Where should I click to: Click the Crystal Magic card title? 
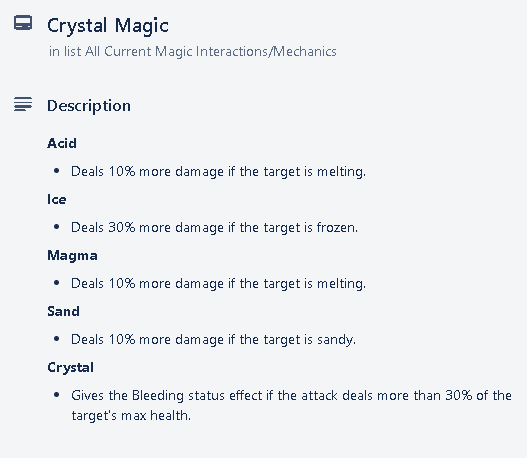[108, 26]
